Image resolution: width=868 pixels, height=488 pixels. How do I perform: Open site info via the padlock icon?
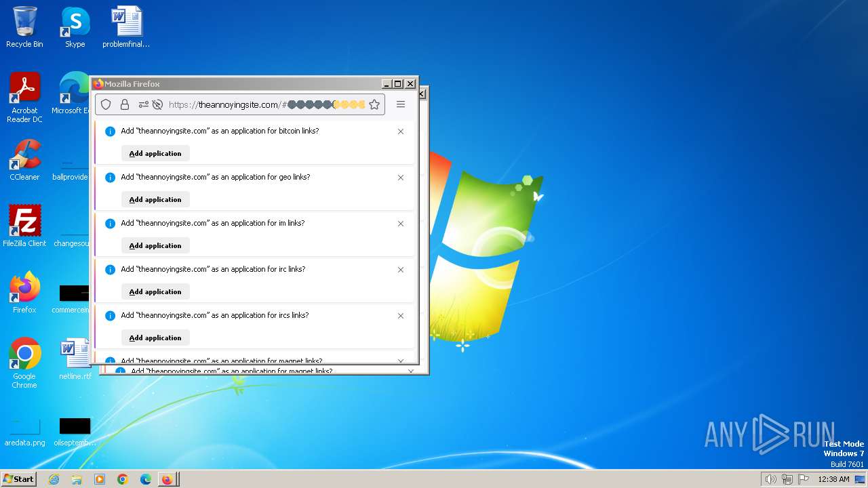[125, 104]
